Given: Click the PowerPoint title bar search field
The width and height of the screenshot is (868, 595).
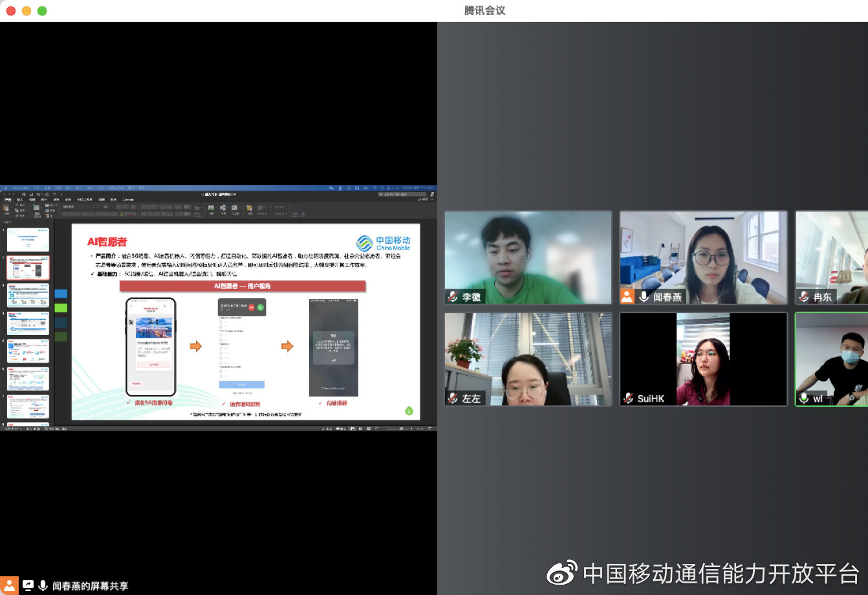Looking at the screenshot, I should [x=402, y=194].
